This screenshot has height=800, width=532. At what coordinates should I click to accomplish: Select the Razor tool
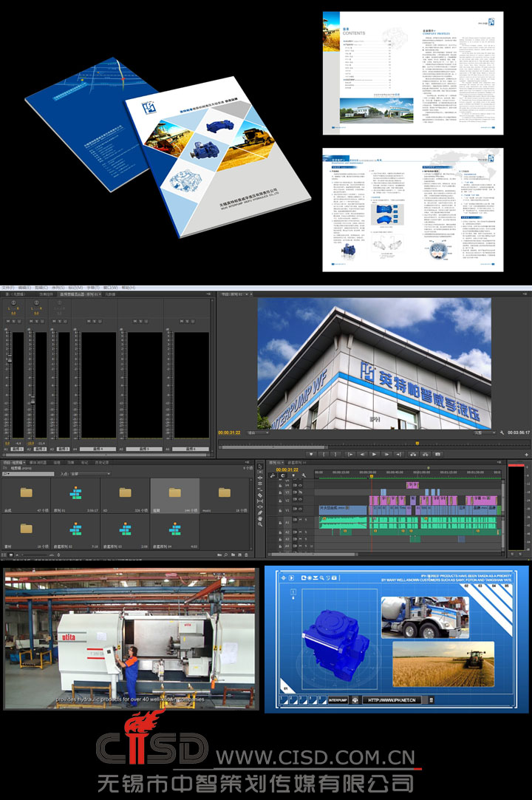coord(260,495)
